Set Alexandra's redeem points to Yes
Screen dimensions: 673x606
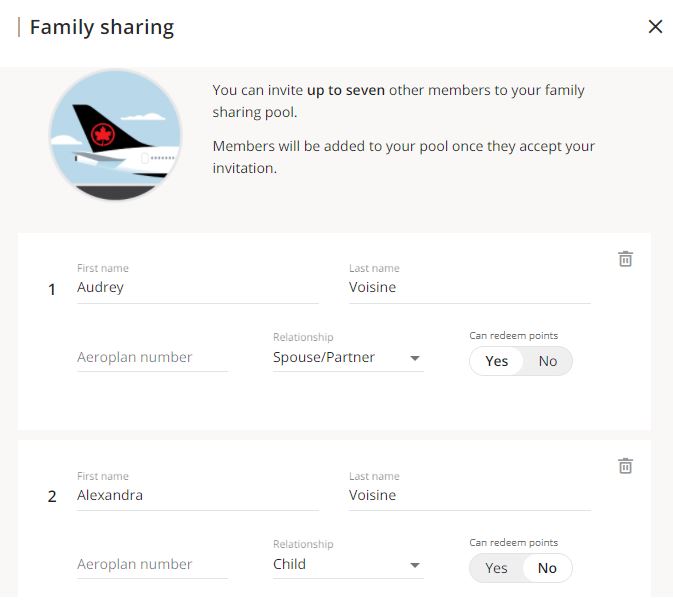click(497, 568)
